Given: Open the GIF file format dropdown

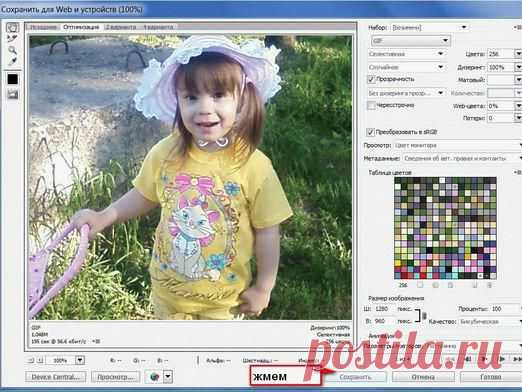Looking at the screenshot, I should [x=411, y=41].
